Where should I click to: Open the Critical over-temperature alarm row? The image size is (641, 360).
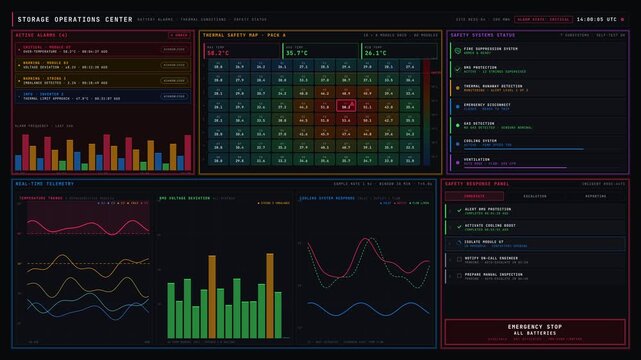[103, 49]
